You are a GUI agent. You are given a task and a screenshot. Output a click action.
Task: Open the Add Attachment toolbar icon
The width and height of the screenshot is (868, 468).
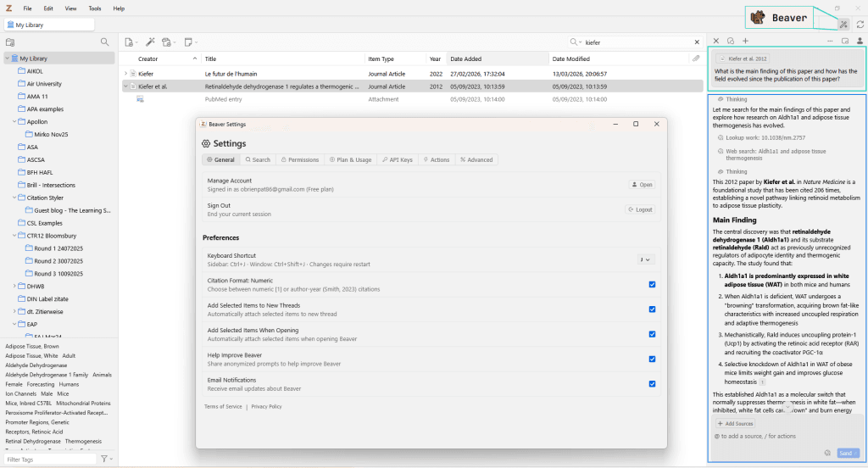(x=167, y=42)
